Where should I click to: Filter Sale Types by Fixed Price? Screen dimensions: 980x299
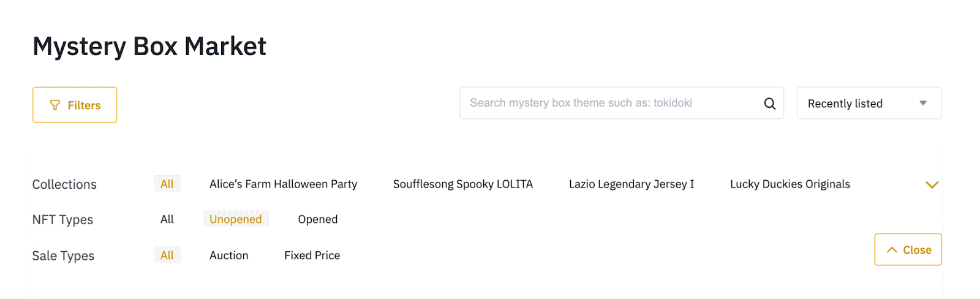312,255
